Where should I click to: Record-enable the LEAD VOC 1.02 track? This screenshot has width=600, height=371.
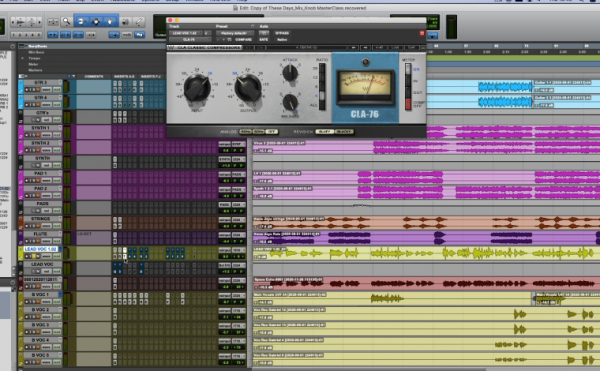pyautogui.click(x=27, y=256)
